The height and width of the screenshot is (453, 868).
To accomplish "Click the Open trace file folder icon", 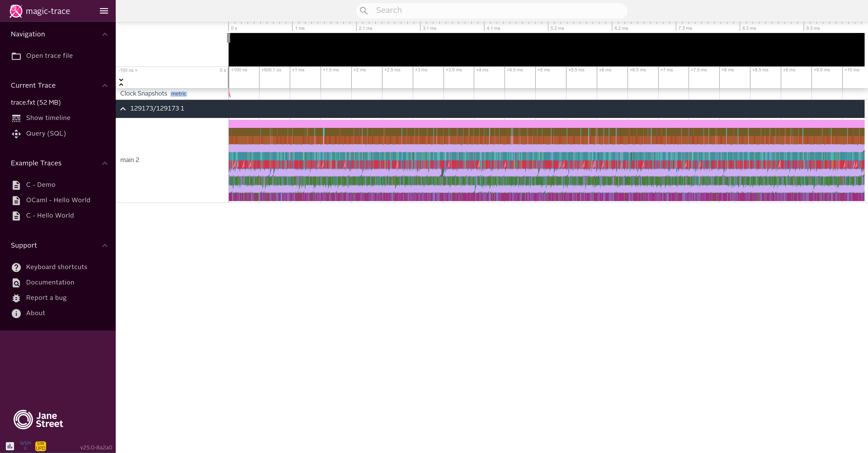I will coord(16,56).
